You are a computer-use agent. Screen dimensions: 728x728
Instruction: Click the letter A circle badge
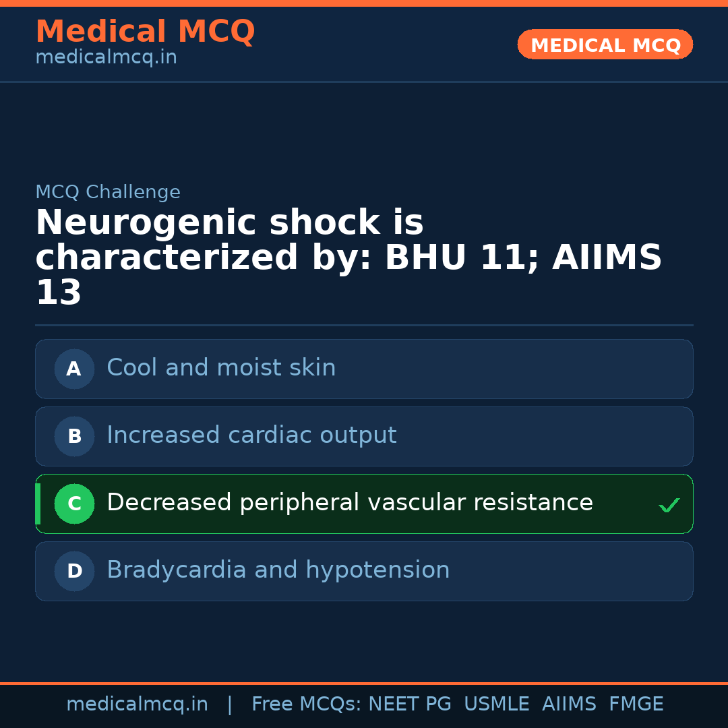point(74,369)
